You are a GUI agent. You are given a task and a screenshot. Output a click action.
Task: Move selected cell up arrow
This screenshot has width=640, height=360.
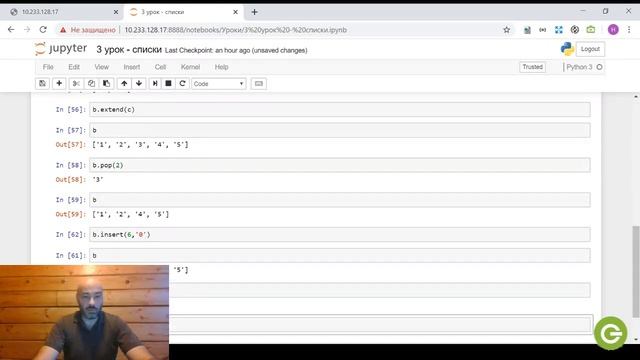(x=124, y=84)
